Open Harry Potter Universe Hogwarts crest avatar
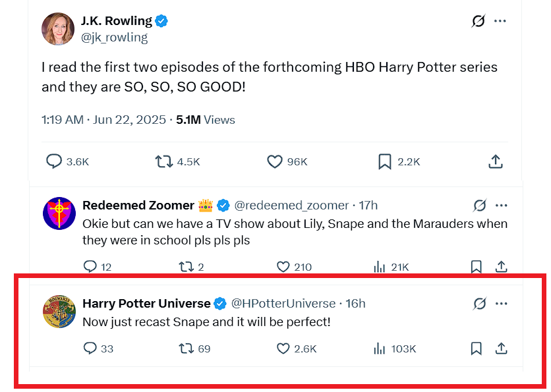551x392 pixels. [59, 312]
